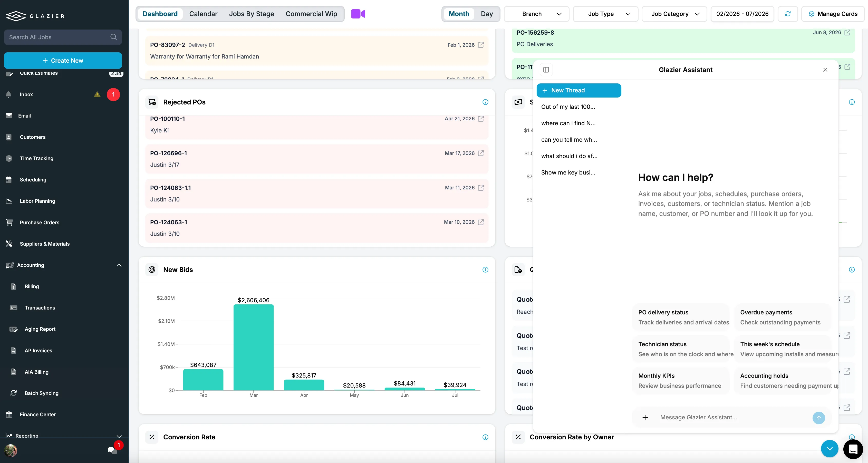Choose the Monthly KPIs suggestion

[x=681, y=380]
